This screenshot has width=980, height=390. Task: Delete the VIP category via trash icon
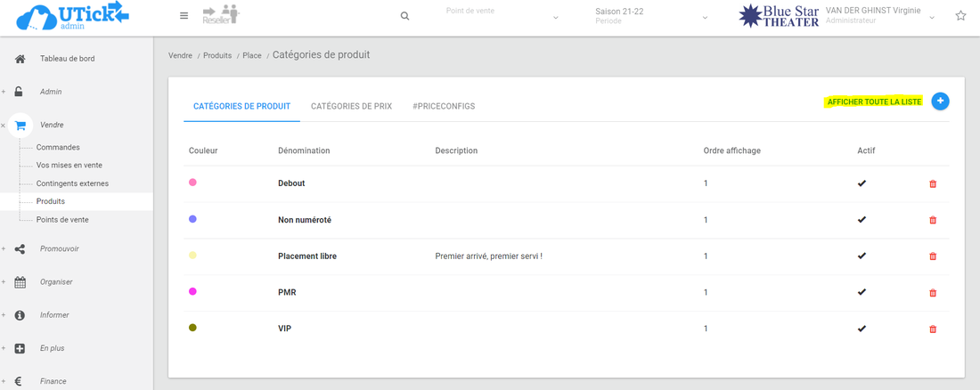click(933, 329)
